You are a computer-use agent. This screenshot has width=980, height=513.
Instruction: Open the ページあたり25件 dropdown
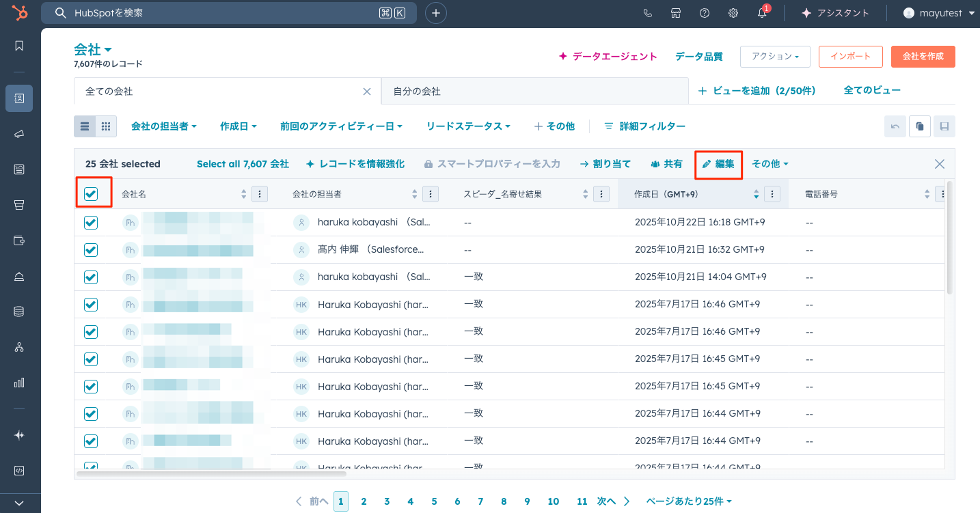pos(689,501)
